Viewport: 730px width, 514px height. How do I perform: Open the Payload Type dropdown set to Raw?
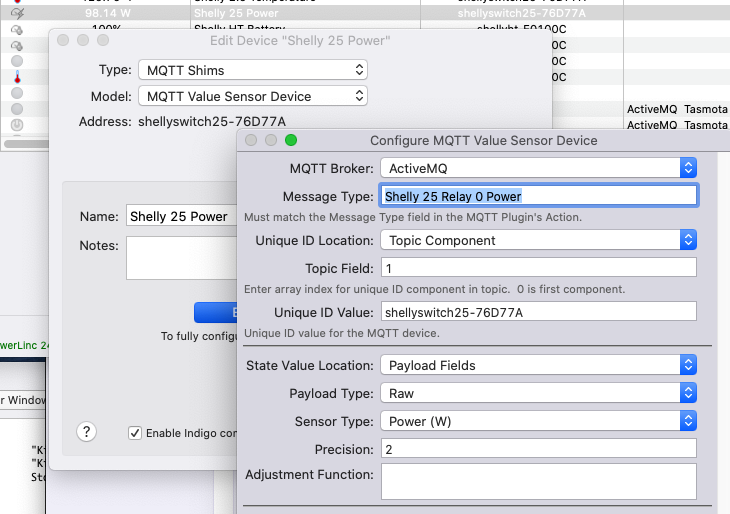pyautogui.click(x=539, y=393)
